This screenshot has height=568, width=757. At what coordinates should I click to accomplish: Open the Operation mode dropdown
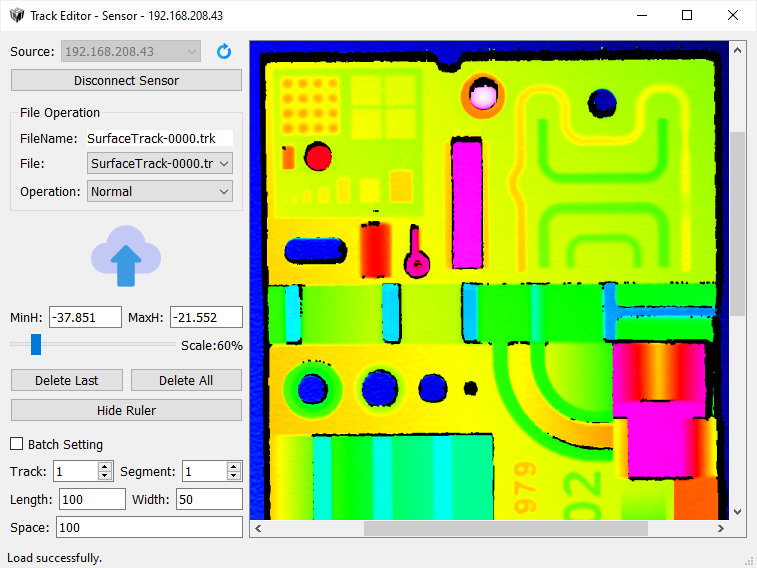point(160,191)
